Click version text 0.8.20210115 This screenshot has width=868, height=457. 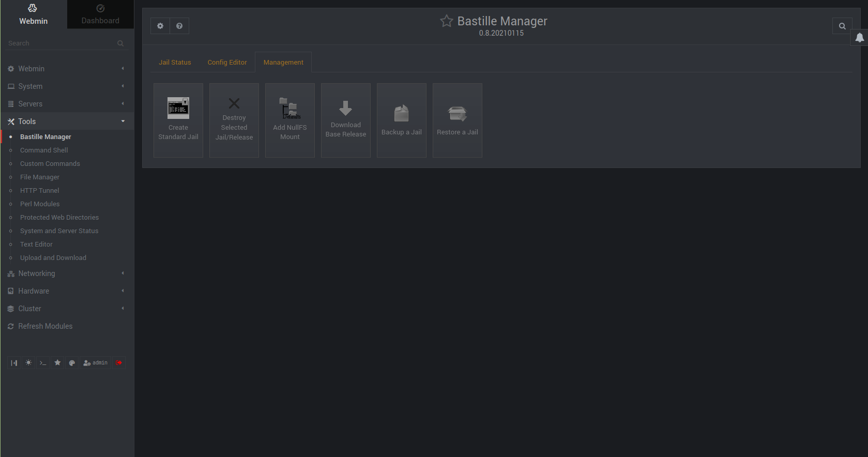click(501, 33)
